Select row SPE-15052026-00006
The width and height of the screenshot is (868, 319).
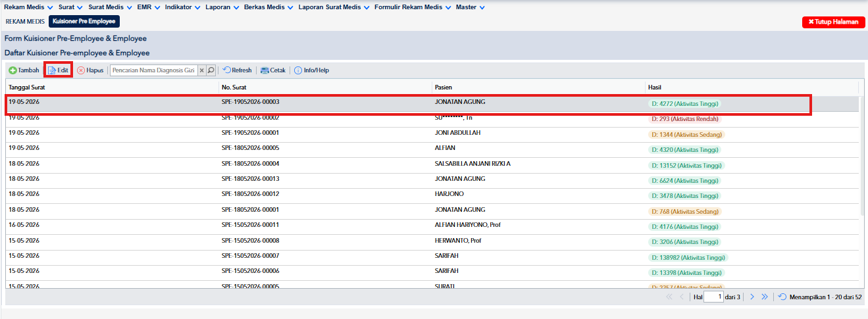[432, 272]
